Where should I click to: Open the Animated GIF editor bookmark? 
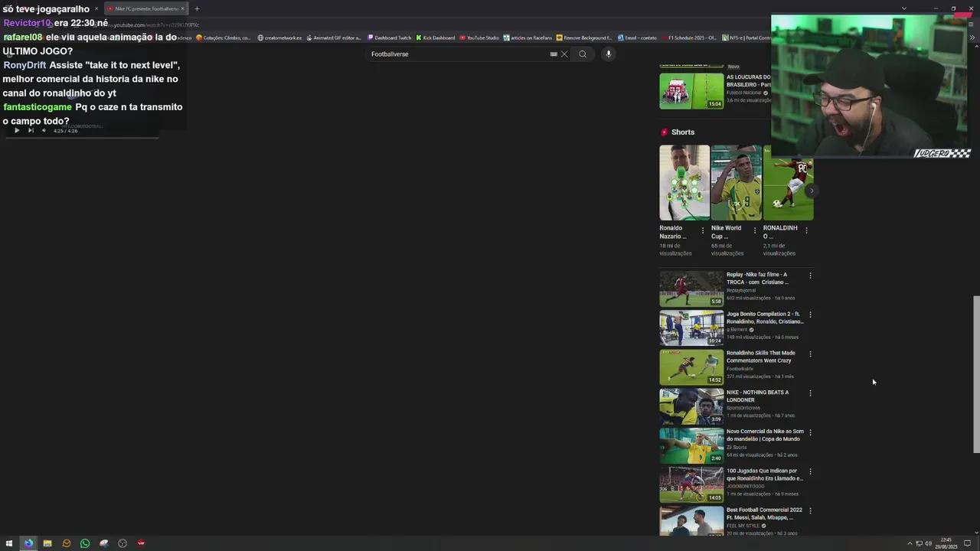(x=334, y=37)
